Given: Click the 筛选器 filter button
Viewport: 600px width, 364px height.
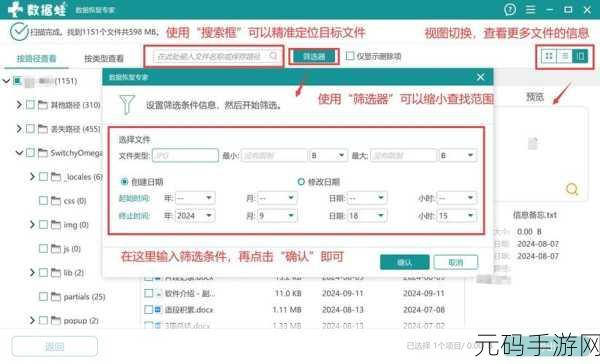Looking at the screenshot, I should tap(314, 57).
